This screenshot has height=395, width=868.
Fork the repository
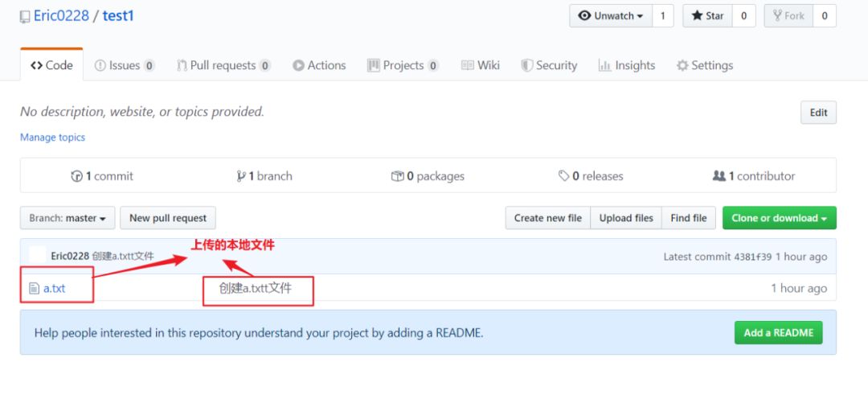[789, 16]
